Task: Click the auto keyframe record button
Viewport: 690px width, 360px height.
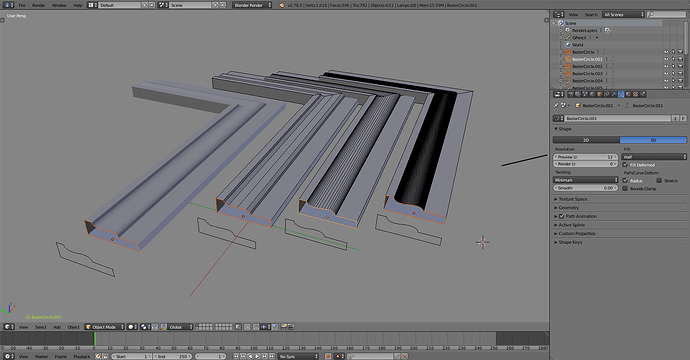Action: pos(328,356)
